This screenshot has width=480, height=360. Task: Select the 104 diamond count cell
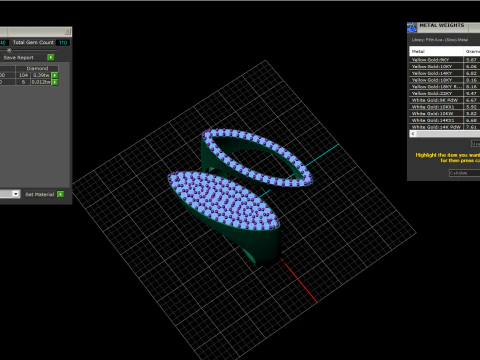[x=23, y=75]
